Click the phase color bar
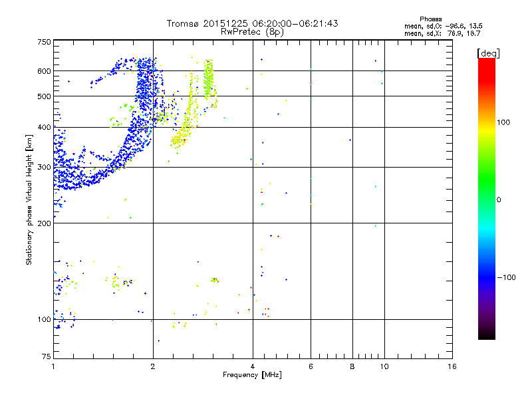The height and width of the screenshot is (399, 532). coord(487,198)
